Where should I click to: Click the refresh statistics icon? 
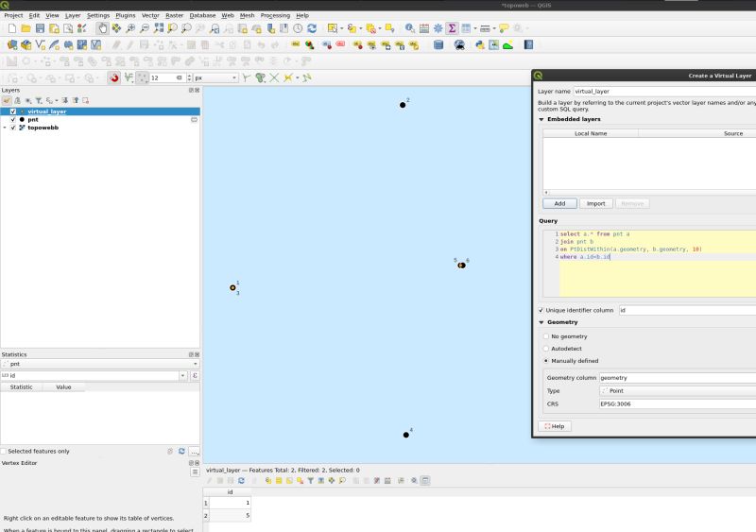[181, 452]
